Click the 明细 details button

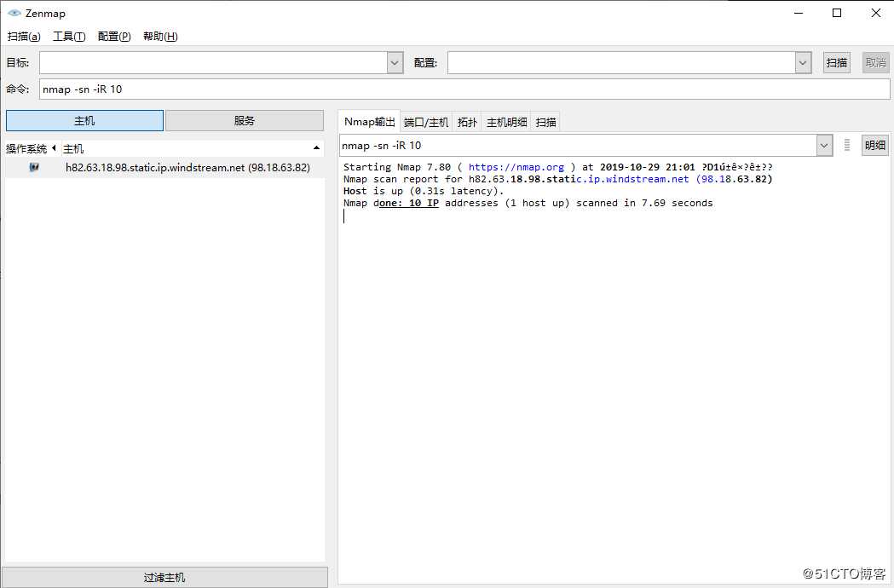click(874, 146)
